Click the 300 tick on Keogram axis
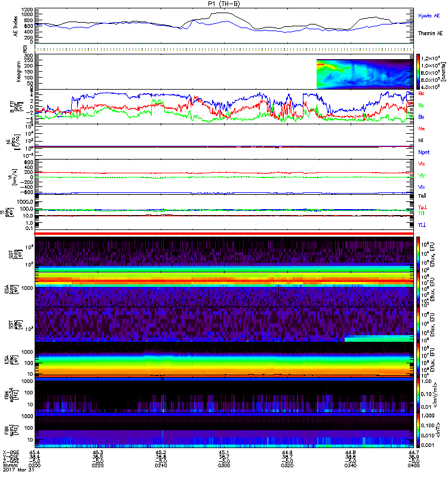 (x=29, y=56)
